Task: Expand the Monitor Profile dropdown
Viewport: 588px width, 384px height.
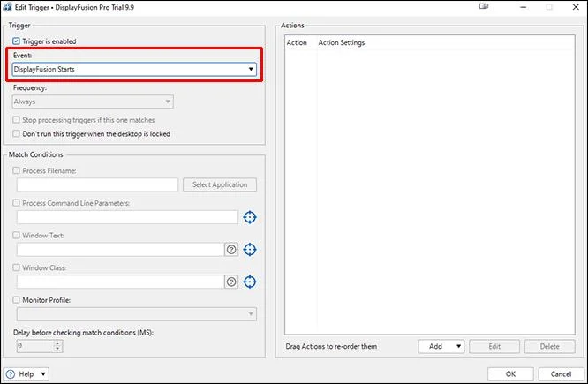Action: [x=137, y=314]
